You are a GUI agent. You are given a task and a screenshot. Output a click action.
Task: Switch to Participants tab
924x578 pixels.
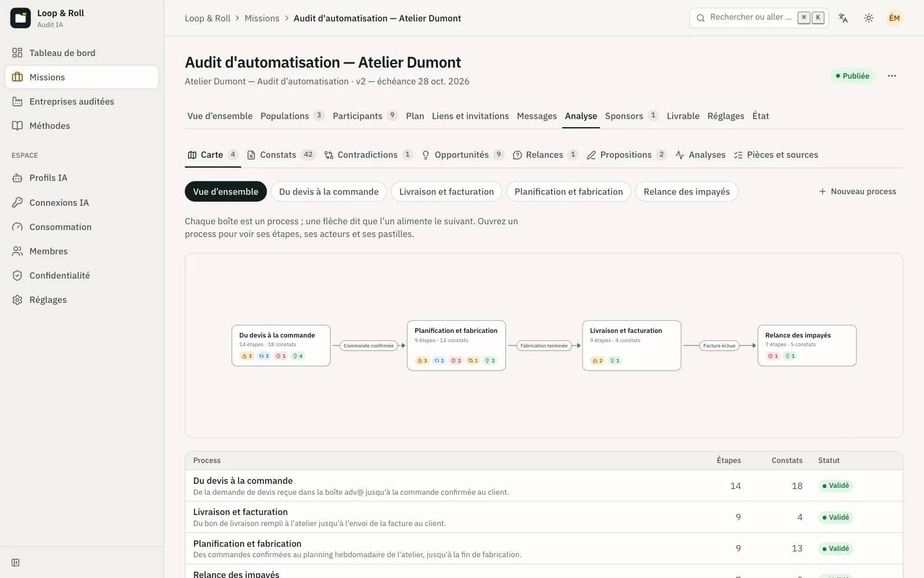[365, 116]
